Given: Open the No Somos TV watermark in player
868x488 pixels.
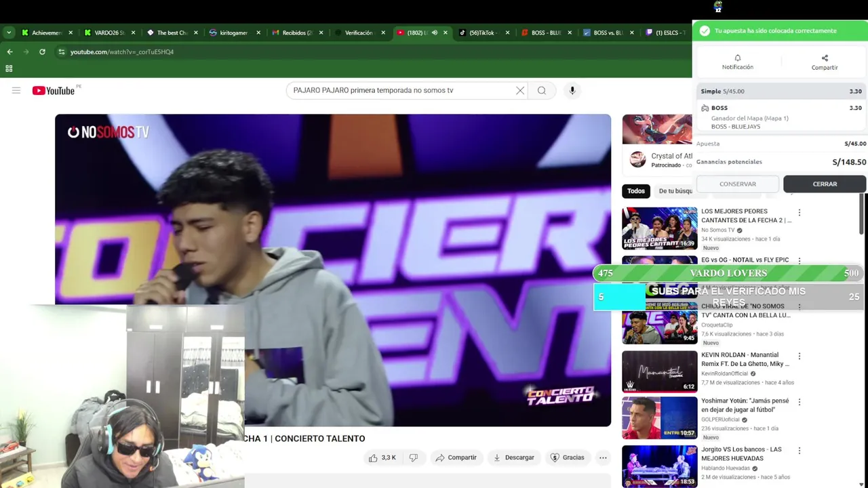Looking at the screenshot, I should 108,132.
